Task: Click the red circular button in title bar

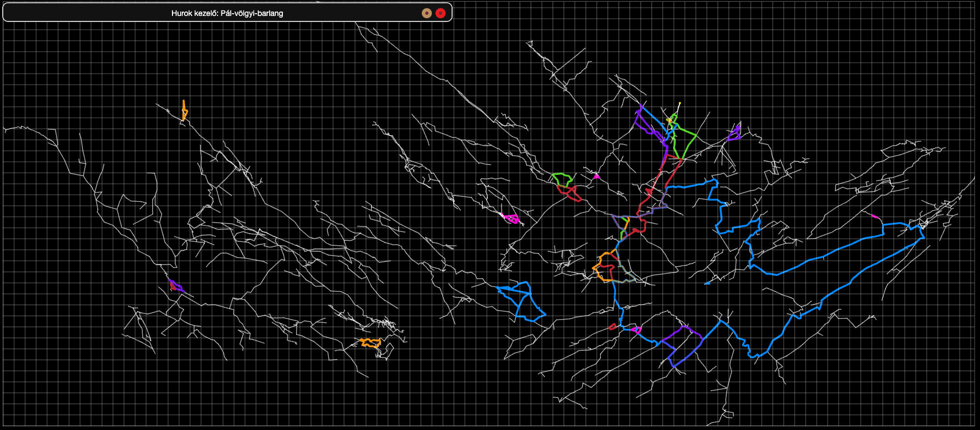Action: click(x=440, y=13)
